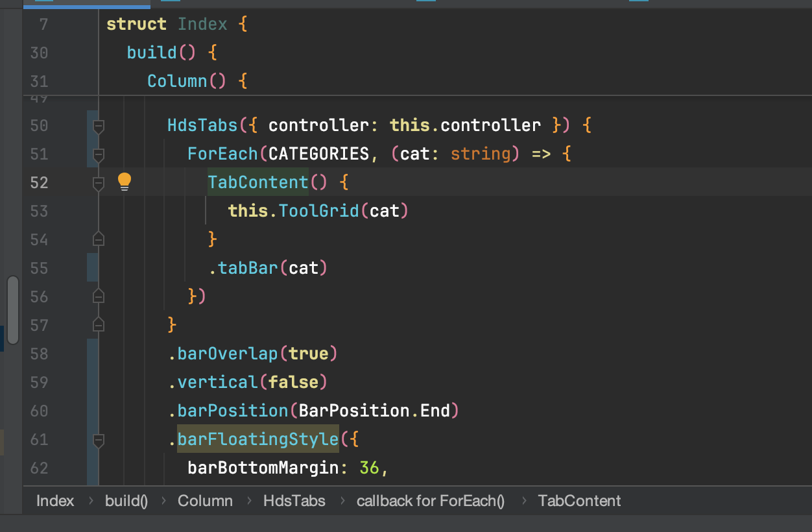
Task: Click line number 55 in the gutter
Action: [x=39, y=268]
